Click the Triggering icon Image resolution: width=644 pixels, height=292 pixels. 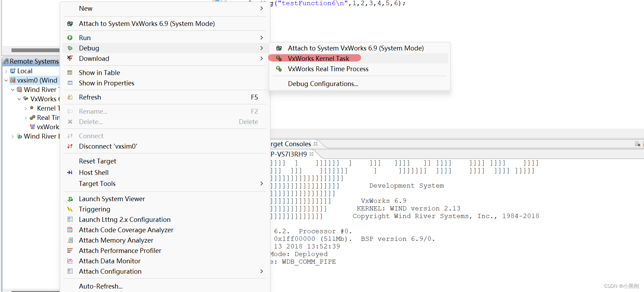click(70, 209)
